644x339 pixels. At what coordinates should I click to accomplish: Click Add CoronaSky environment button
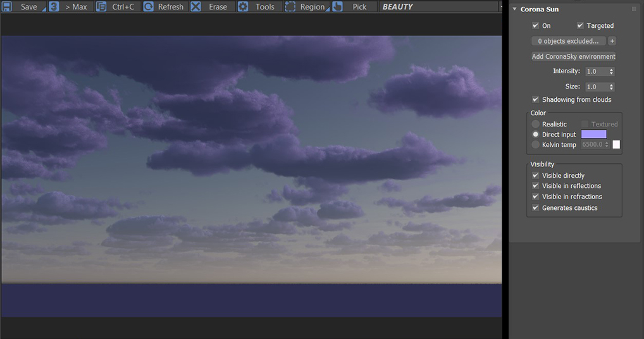point(573,56)
